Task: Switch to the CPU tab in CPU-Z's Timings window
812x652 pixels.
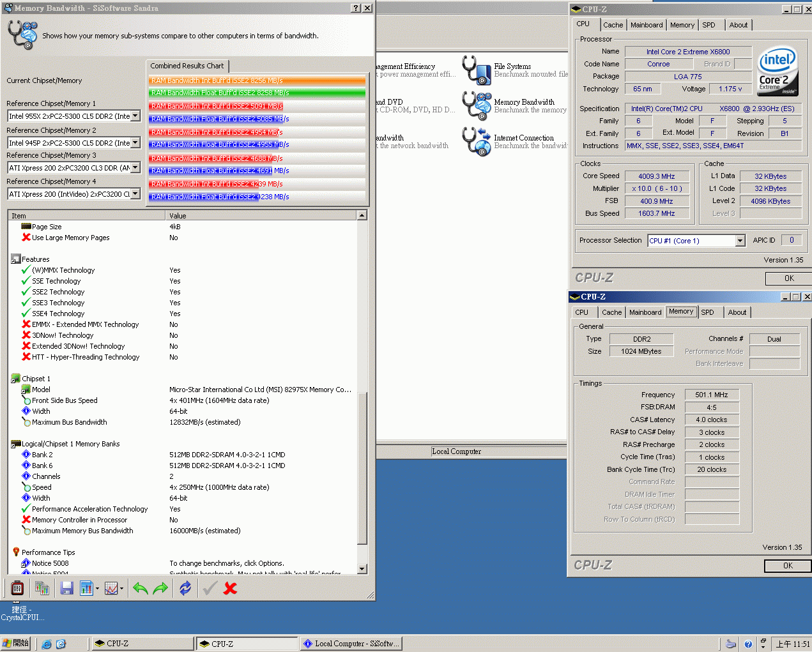Action: (x=581, y=312)
